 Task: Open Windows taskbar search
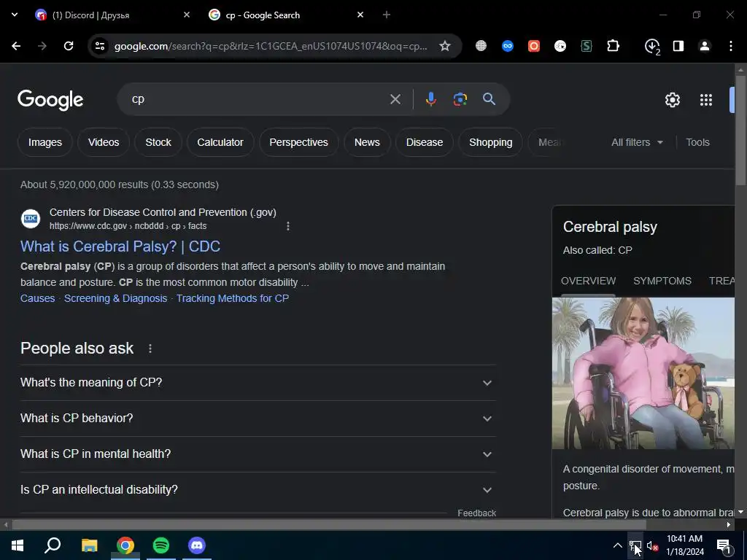(53, 545)
